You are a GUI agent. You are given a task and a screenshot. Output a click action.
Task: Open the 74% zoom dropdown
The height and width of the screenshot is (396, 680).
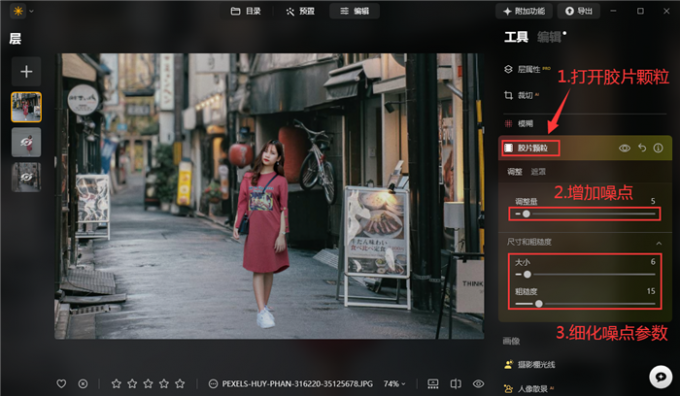click(394, 384)
